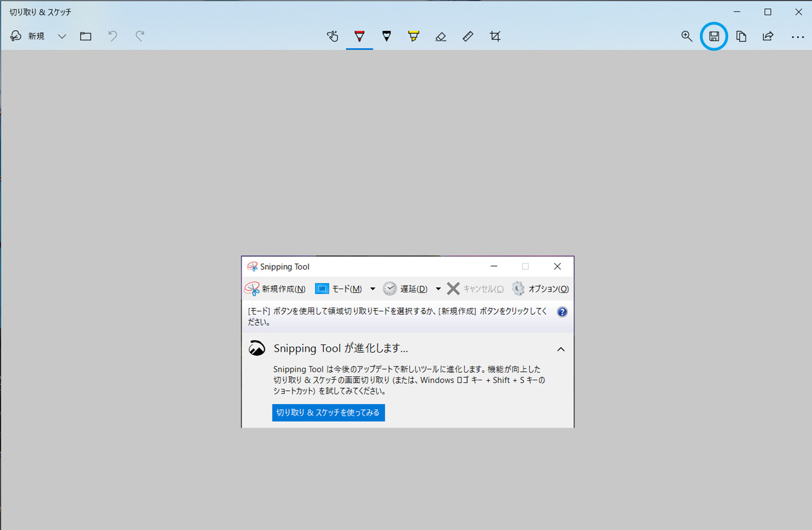Click モード(M) in the Snipping Tool image
This screenshot has width=812, height=530.
(x=339, y=289)
